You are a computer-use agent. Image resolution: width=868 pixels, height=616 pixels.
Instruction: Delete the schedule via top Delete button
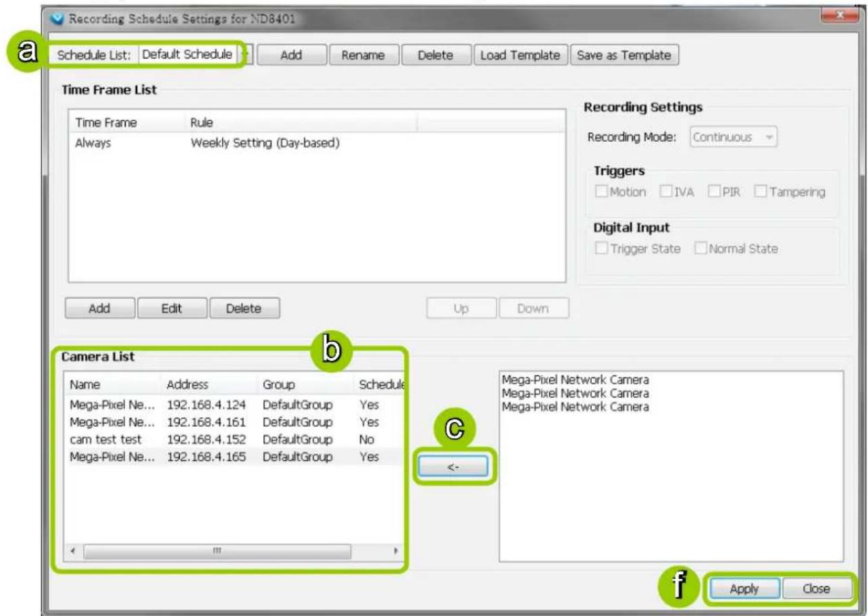coord(435,55)
